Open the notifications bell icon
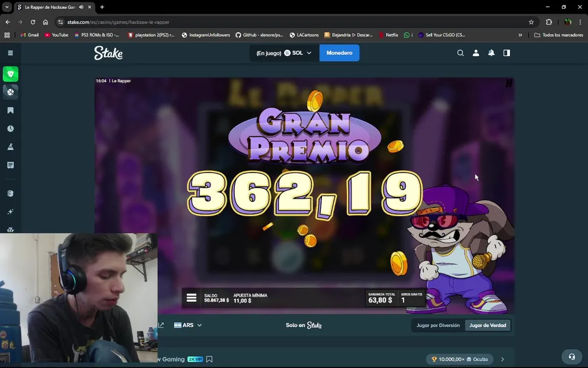588x368 pixels. (491, 53)
